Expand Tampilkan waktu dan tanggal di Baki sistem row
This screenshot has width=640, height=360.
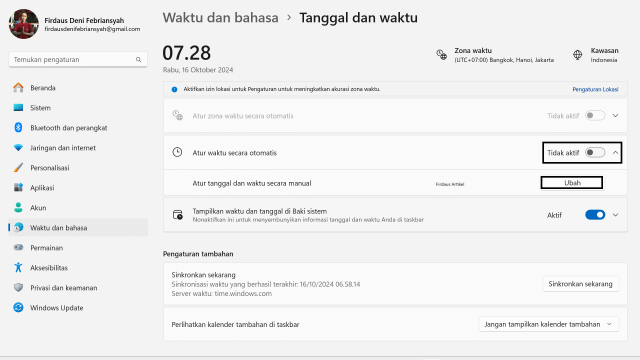click(x=616, y=215)
